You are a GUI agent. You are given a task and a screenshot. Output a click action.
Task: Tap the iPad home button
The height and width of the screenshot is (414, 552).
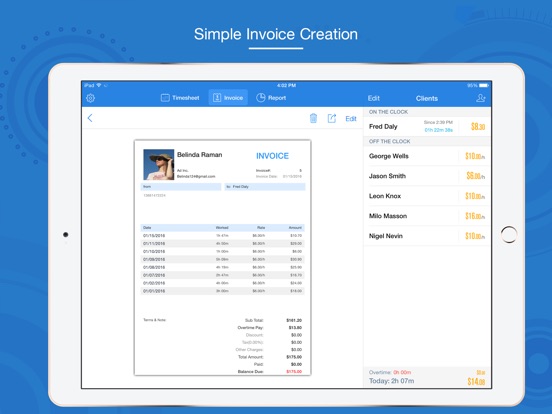tap(509, 234)
